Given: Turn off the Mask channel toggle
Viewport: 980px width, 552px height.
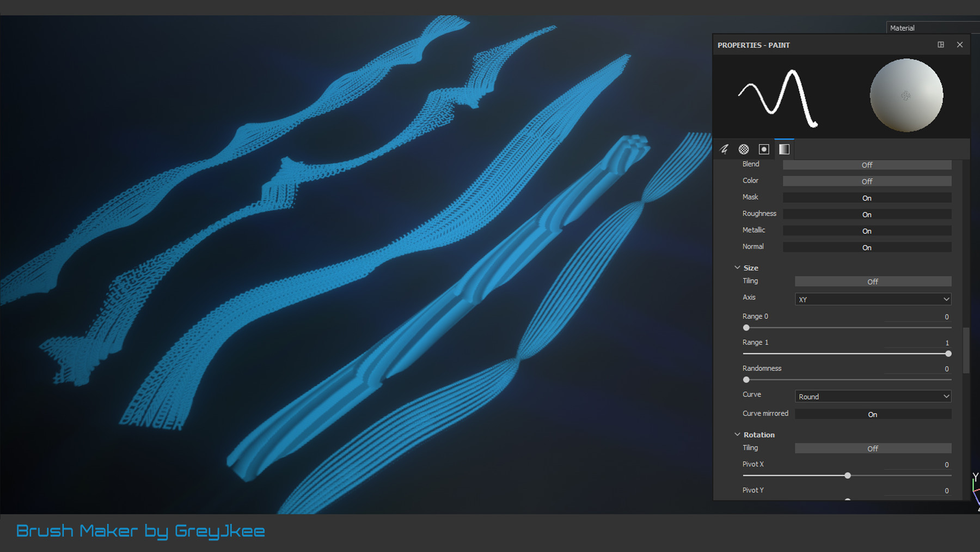Looking at the screenshot, I should click(x=867, y=197).
